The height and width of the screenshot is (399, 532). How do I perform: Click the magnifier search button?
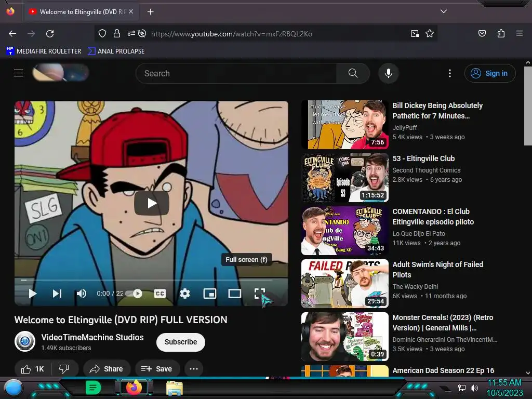tap(353, 73)
